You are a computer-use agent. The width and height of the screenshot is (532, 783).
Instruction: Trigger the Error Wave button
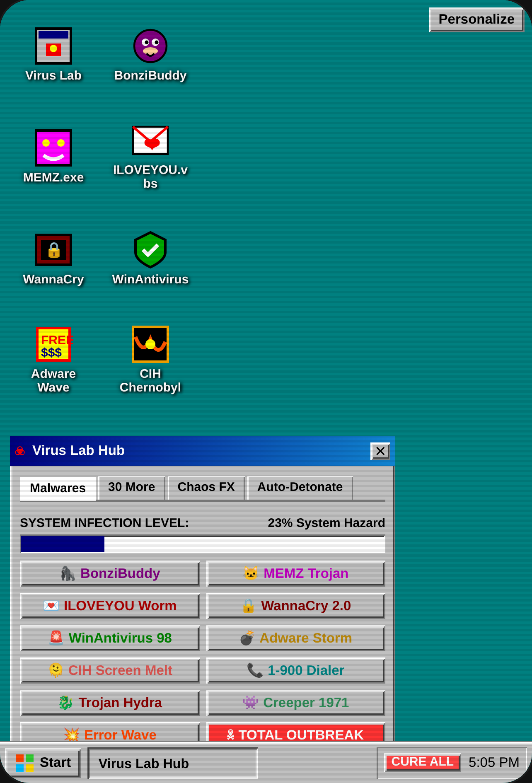point(110,732)
